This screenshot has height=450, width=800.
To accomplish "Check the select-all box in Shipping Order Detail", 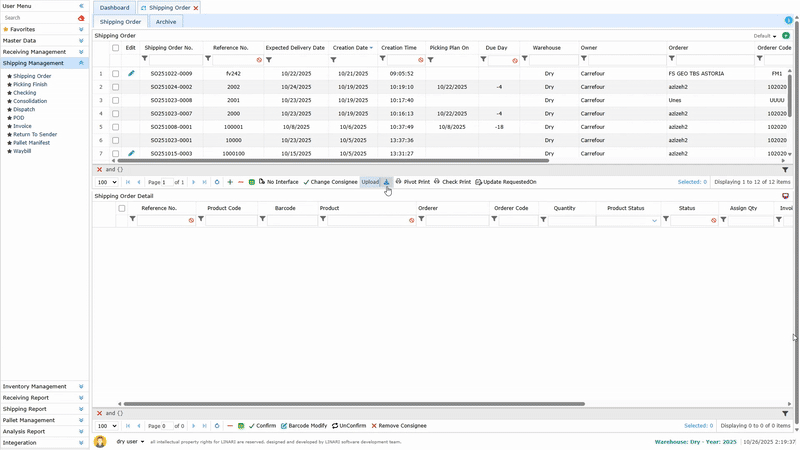I will point(122,208).
